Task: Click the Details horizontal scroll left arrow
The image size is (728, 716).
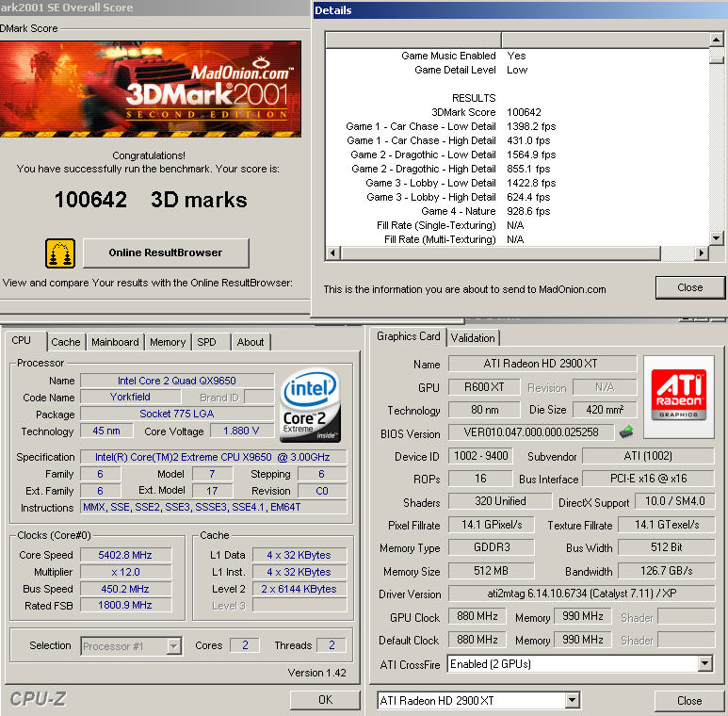Action: [332, 253]
